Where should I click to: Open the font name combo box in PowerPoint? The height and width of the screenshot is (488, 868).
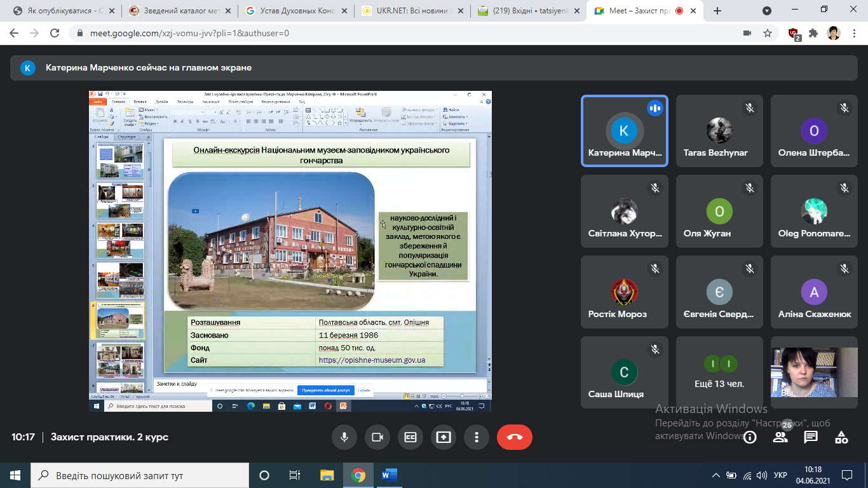pos(189,112)
